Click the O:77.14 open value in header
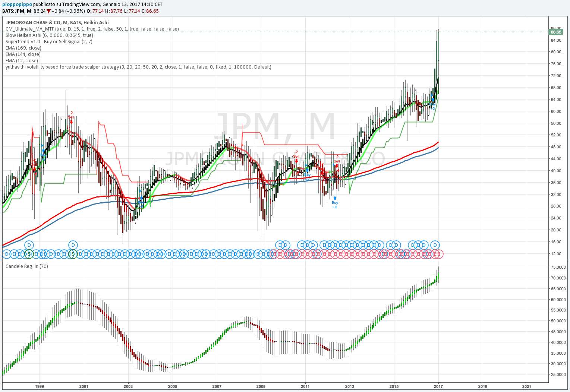570x392 pixels. point(95,11)
